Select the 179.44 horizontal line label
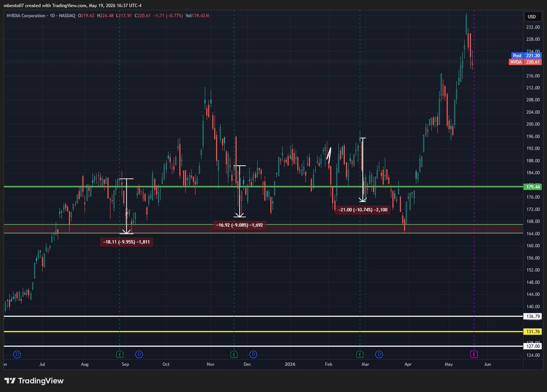Viewport: 547px width, 392px height. point(533,187)
